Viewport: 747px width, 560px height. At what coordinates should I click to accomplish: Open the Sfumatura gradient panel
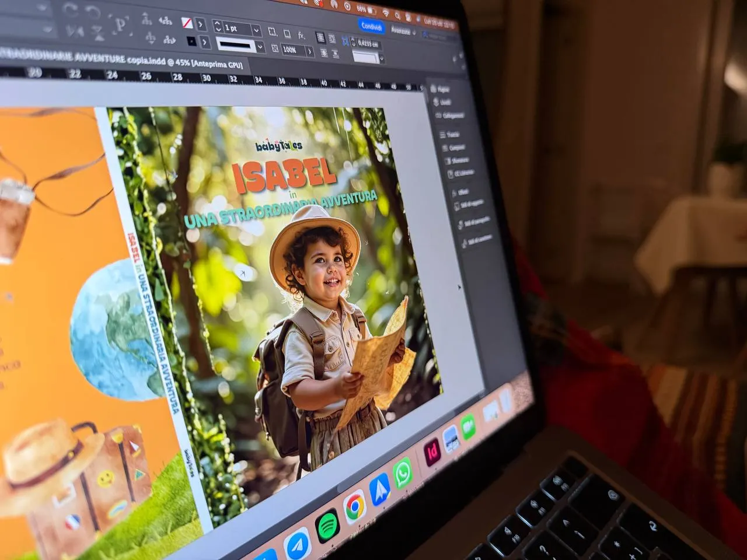pos(456,160)
